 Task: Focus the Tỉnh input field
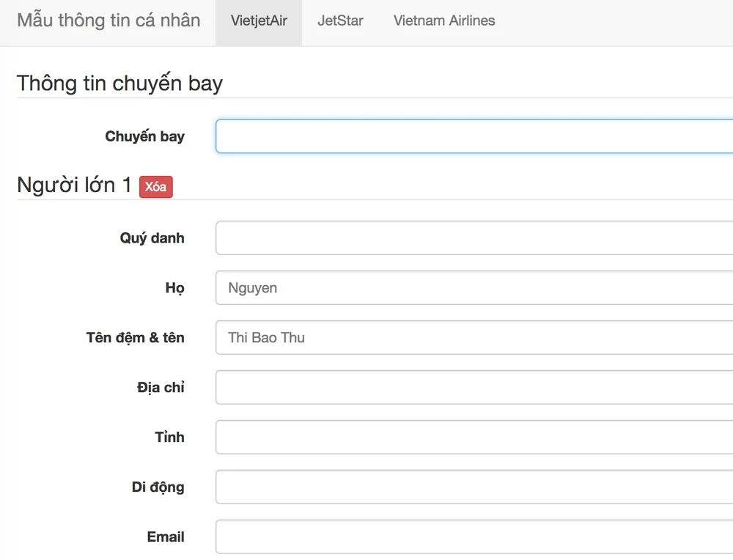[474, 438]
